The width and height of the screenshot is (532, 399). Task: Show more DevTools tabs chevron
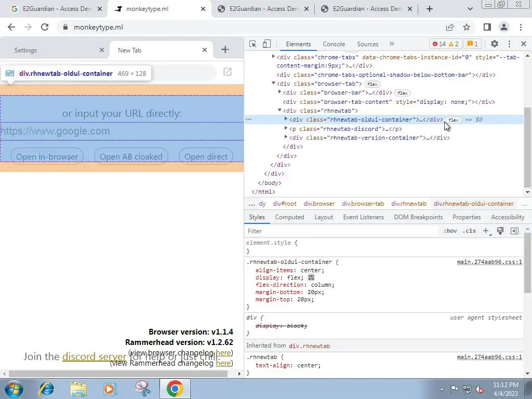click(392, 44)
